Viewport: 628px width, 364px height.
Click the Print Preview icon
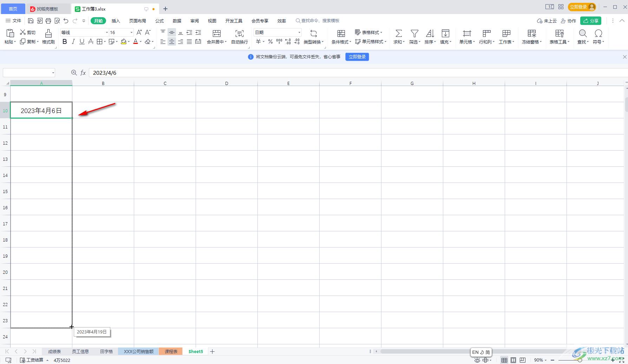tap(57, 21)
